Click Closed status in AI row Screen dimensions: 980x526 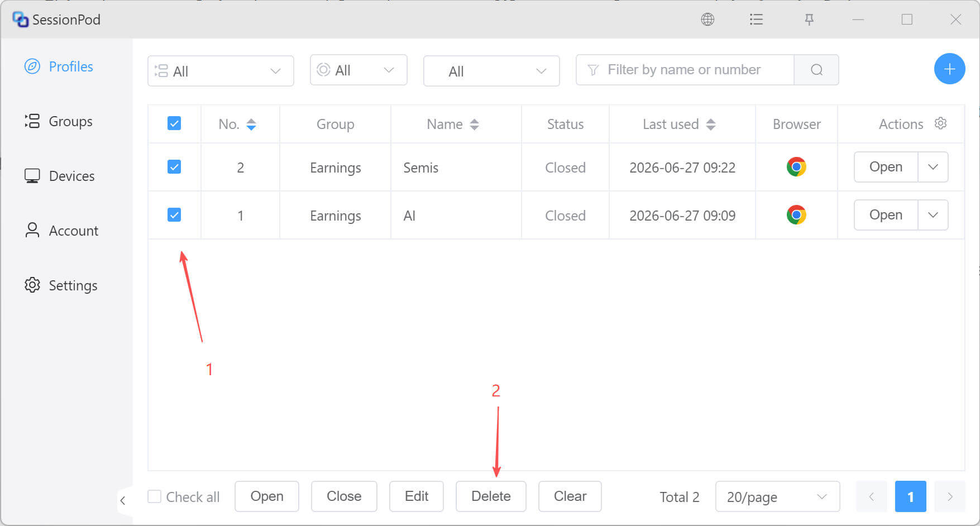point(565,216)
